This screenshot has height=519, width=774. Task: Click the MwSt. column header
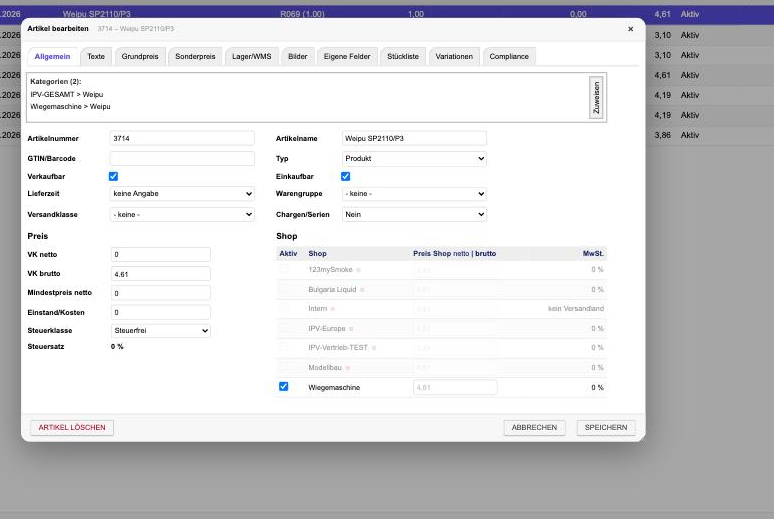(593, 253)
